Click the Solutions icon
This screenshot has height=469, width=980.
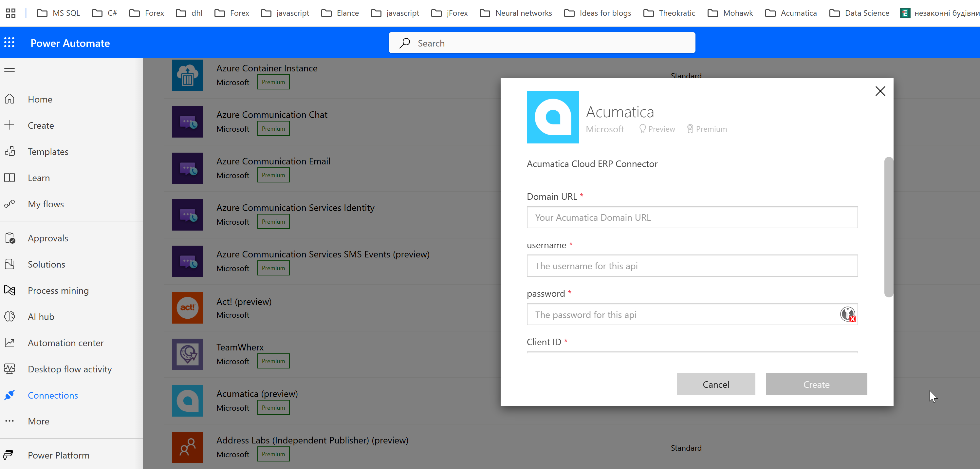pyautogui.click(x=9, y=264)
